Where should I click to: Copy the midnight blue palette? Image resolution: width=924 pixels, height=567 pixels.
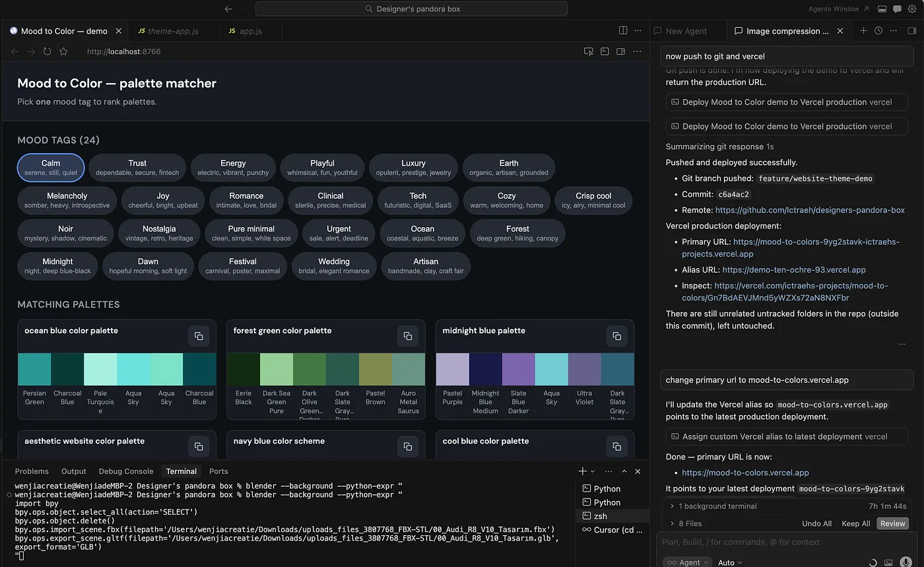click(x=616, y=336)
